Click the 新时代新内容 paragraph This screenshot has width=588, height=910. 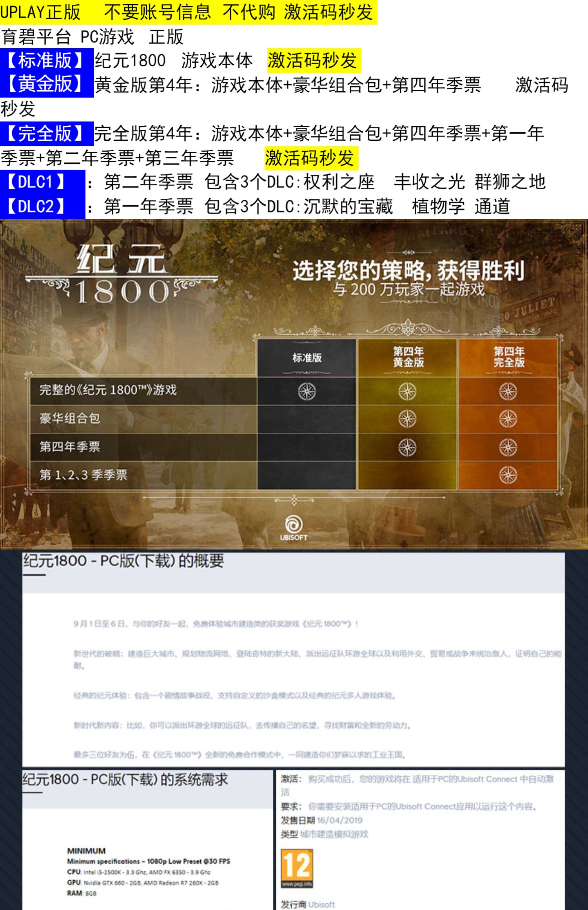click(x=242, y=725)
